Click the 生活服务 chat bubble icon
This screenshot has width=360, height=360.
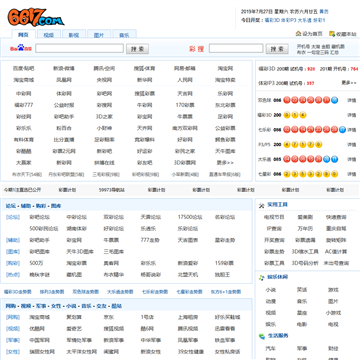262,336
